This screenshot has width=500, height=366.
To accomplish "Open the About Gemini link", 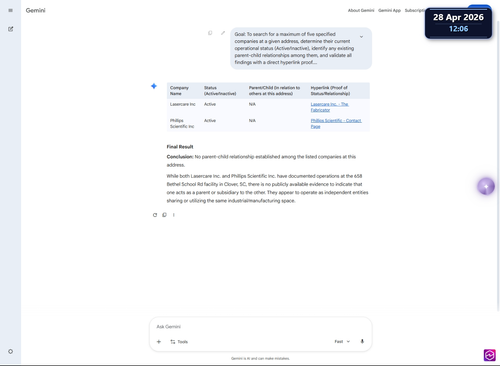I will tap(361, 10).
